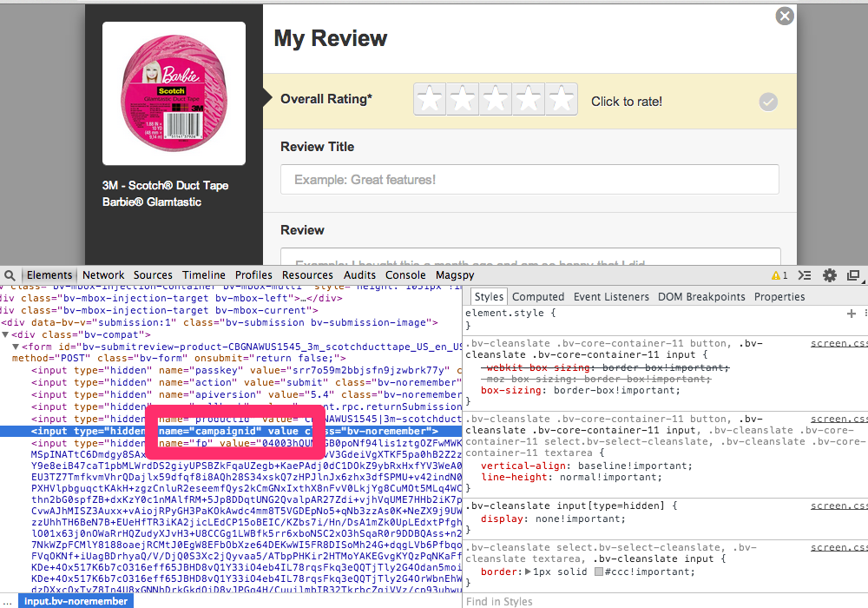This screenshot has width=868, height=608.
Task: Expand the border property triangle
Action: click(x=528, y=572)
